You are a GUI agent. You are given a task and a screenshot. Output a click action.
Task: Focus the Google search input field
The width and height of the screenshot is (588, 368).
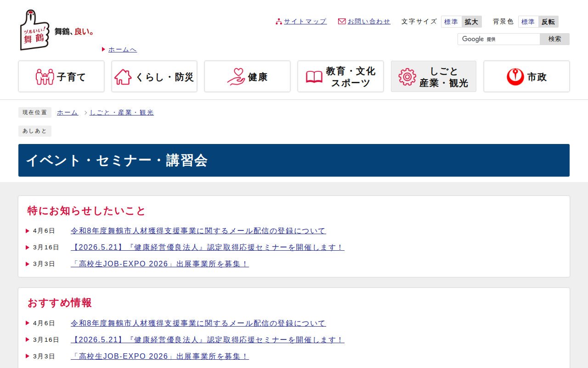[499, 39]
